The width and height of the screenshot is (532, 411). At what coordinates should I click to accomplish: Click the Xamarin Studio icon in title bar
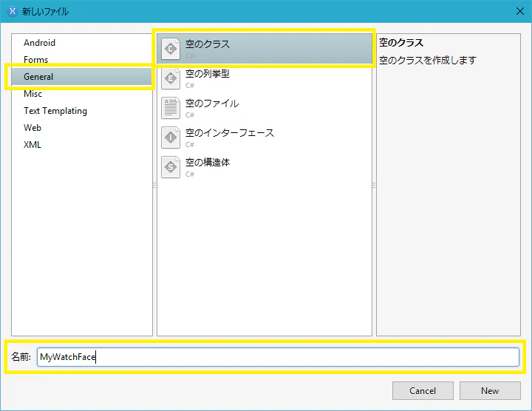click(x=13, y=12)
